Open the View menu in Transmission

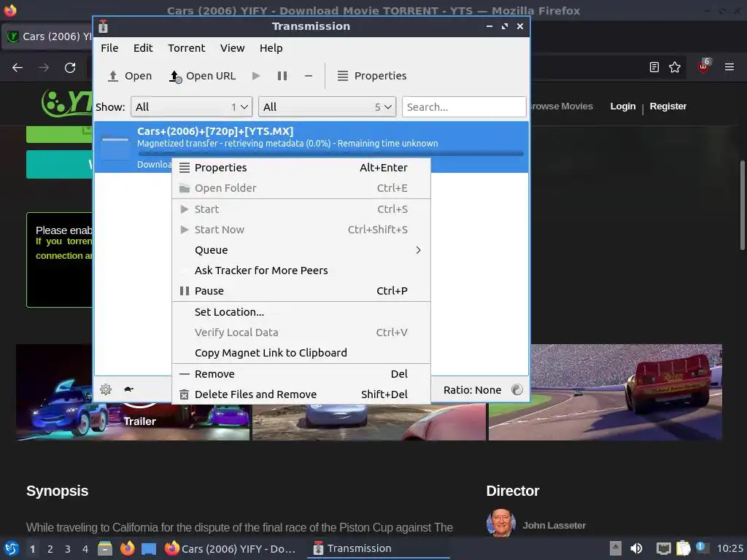[x=232, y=48]
